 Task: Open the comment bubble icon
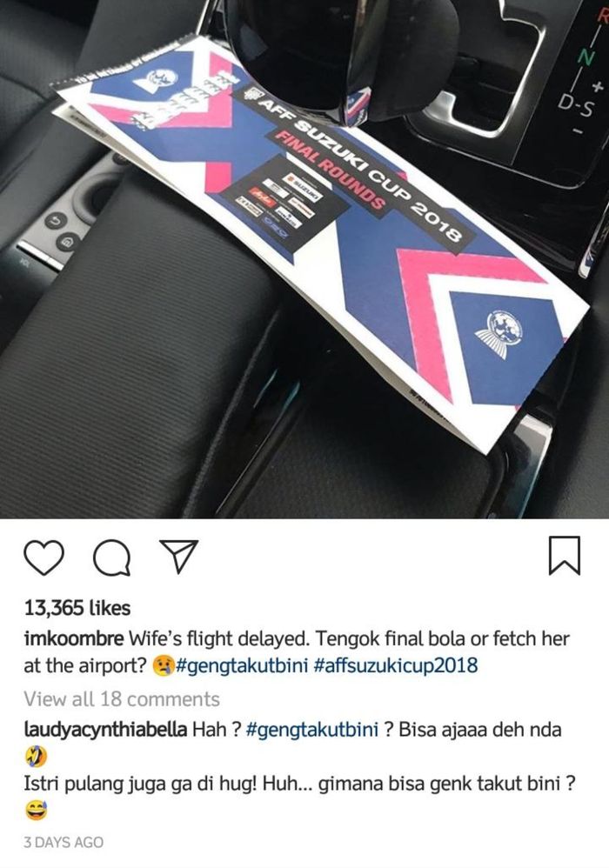click(x=112, y=558)
